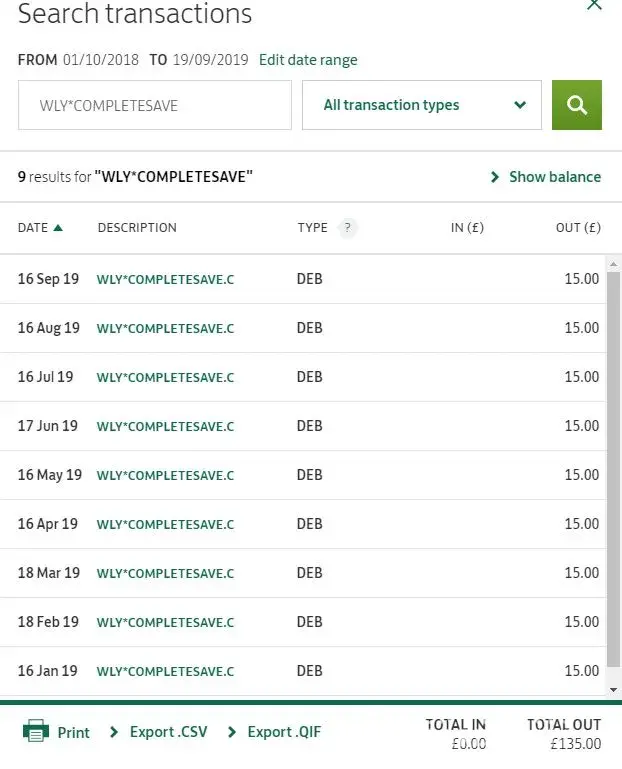The height and width of the screenshot is (769, 622).
Task: Click the Print link
Action: click(73, 732)
